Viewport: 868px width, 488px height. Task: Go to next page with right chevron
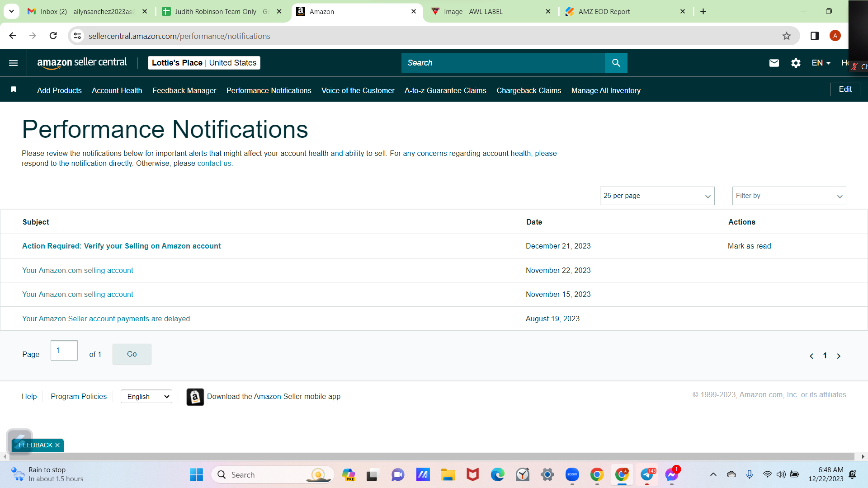(x=839, y=356)
